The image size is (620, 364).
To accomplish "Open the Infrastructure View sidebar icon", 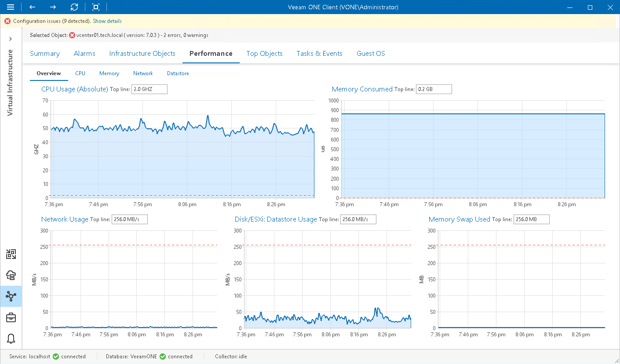I will [11, 254].
